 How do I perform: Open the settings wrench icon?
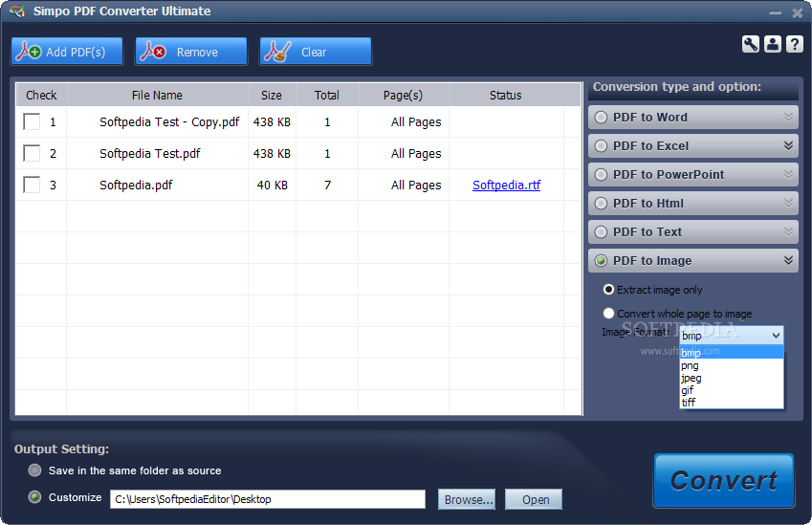[x=751, y=45]
